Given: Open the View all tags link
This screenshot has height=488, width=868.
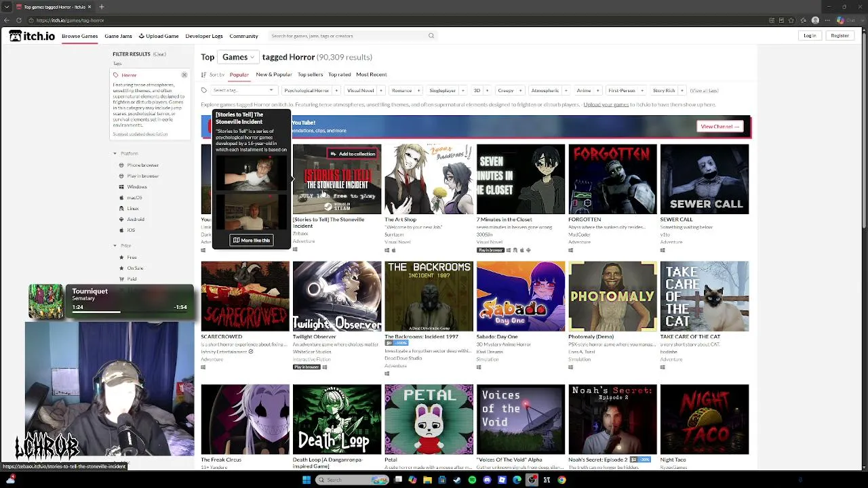Looking at the screenshot, I should [x=704, y=91].
